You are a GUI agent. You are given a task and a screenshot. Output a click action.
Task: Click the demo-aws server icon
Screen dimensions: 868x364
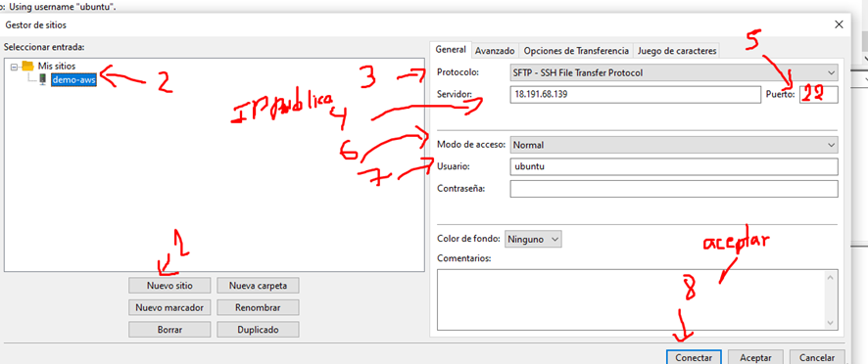coord(42,79)
